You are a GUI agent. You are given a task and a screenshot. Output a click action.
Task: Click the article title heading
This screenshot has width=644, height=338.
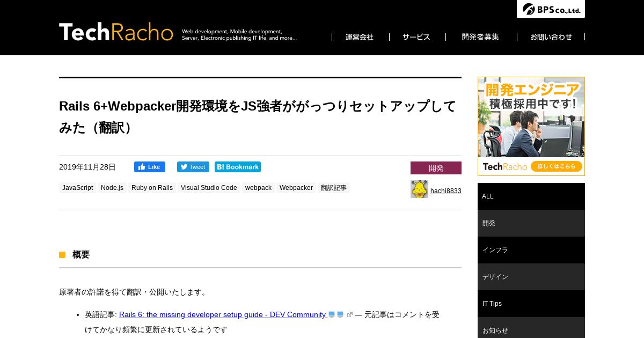point(258,117)
